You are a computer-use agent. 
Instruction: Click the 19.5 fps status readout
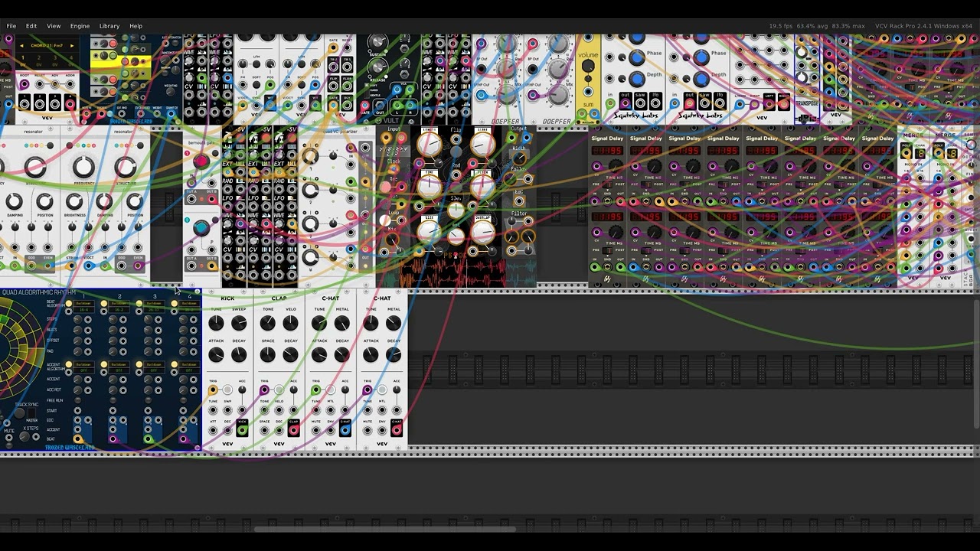point(780,26)
